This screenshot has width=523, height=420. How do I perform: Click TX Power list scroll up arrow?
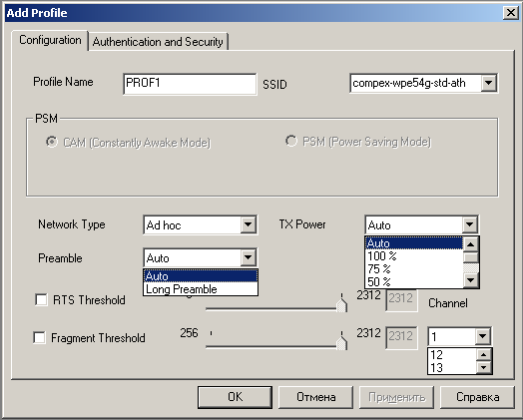471,244
